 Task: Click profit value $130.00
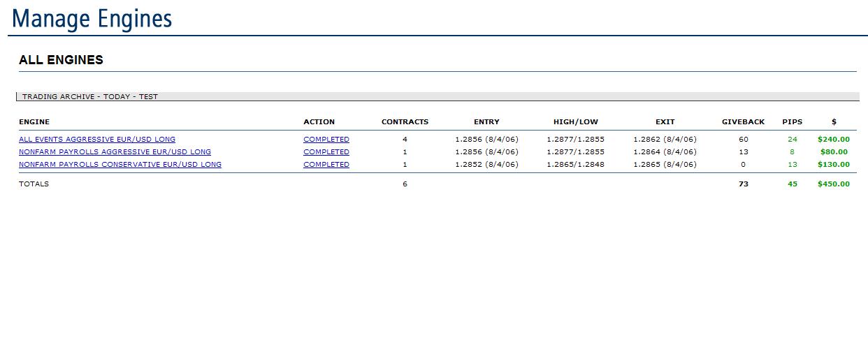point(834,165)
